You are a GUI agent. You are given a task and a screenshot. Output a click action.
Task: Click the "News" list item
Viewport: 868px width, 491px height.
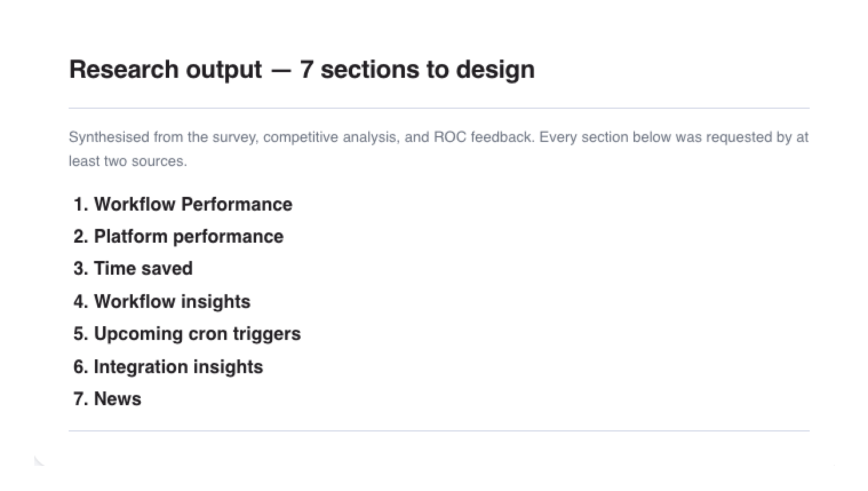coord(117,399)
